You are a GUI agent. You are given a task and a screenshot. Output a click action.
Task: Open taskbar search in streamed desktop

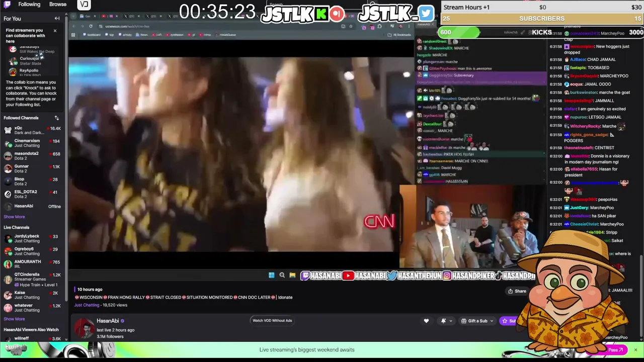[x=282, y=275]
